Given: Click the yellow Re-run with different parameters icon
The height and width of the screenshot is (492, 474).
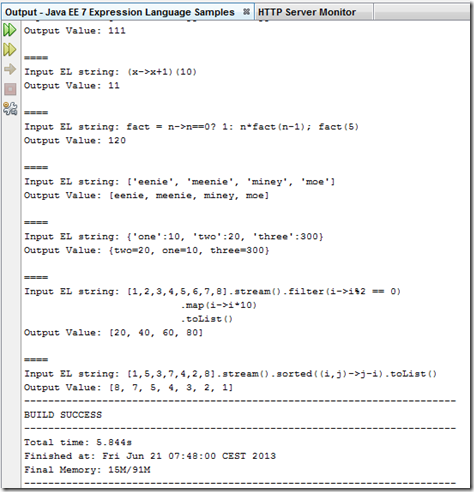Looking at the screenshot, I should pos(10,50).
